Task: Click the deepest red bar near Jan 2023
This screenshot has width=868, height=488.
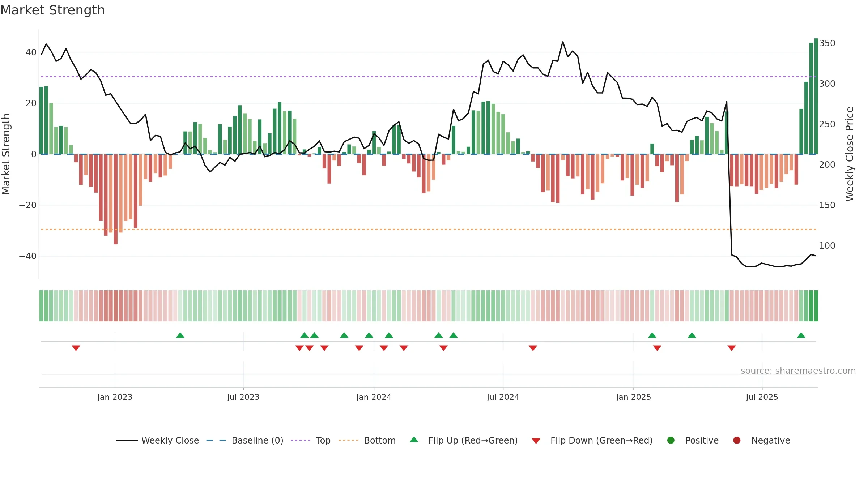Action: [116, 199]
